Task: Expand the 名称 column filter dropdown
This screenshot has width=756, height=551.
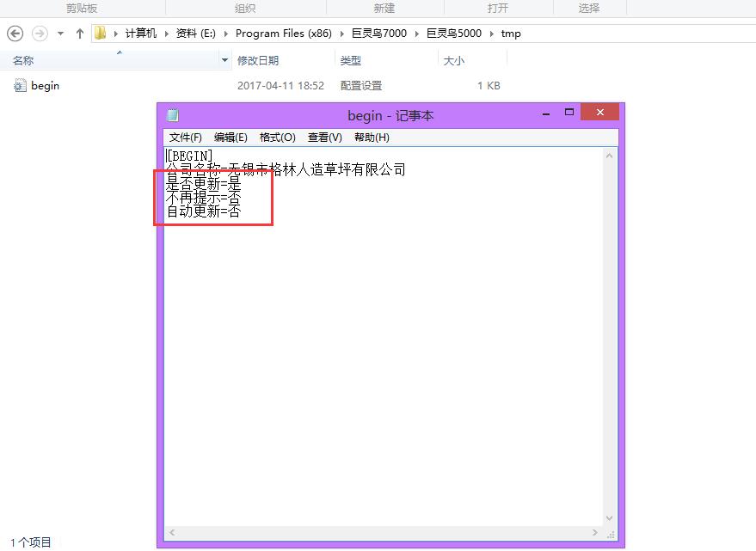Action: pyautogui.click(x=225, y=60)
